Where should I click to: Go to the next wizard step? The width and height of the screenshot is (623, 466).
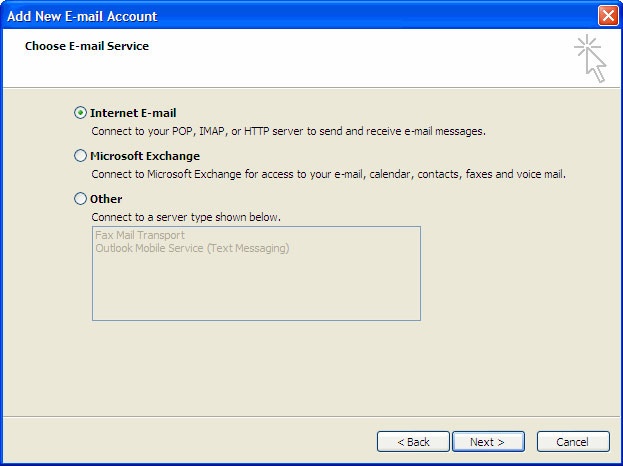488,442
